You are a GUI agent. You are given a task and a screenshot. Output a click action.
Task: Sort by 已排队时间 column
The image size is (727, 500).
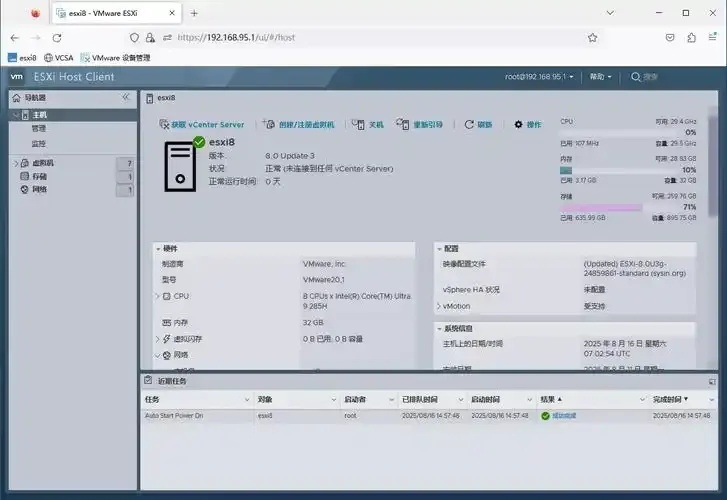[420, 399]
